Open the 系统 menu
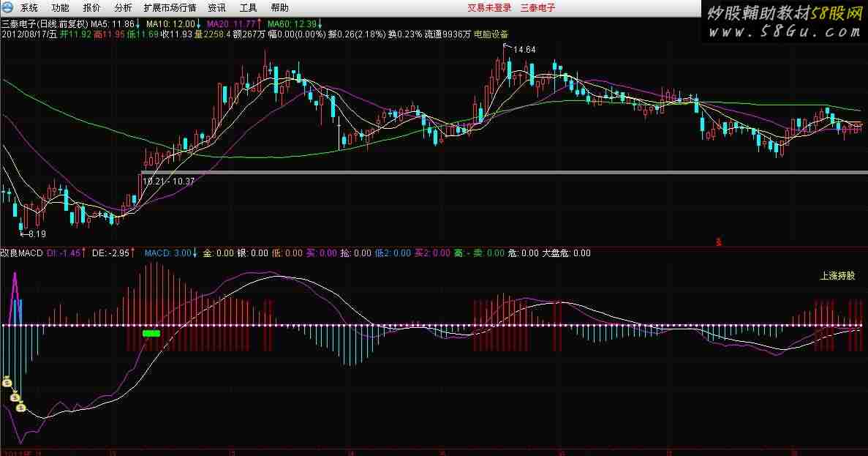The width and height of the screenshot is (868, 456). pos(29,8)
